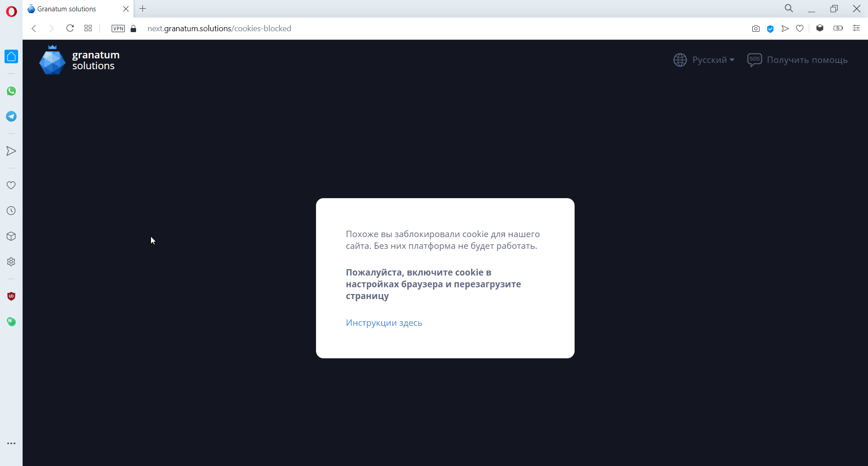The width and height of the screenshot is (868, 466).
Task: Open the Speed Dial start page grid
Action: click(88, 29)
